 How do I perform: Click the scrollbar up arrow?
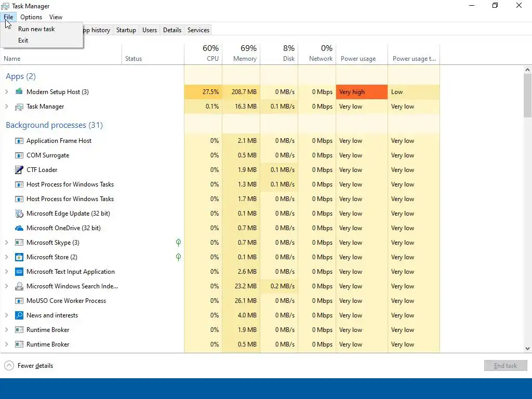tap(527, 70)
